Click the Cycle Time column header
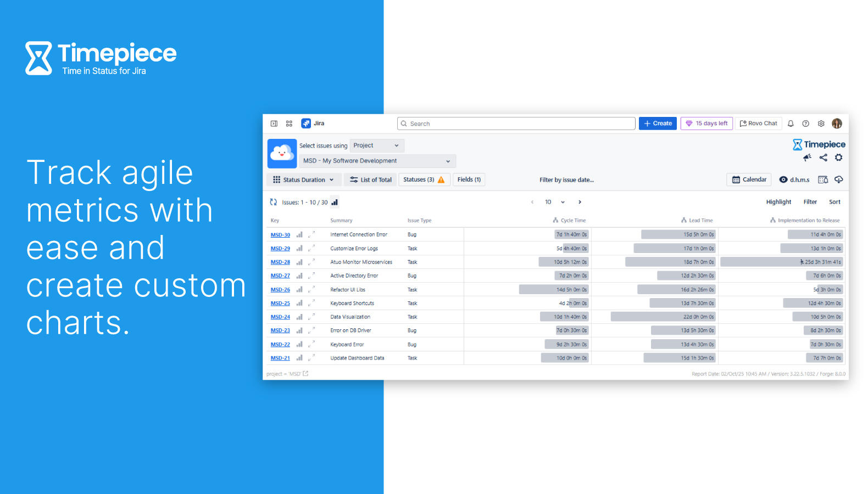The height and width of the screenshot is (494, 868). coord(569,221)
